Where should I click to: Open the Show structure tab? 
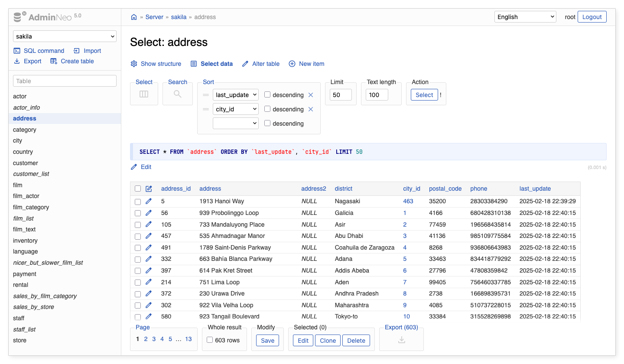(x=156, y=64)
